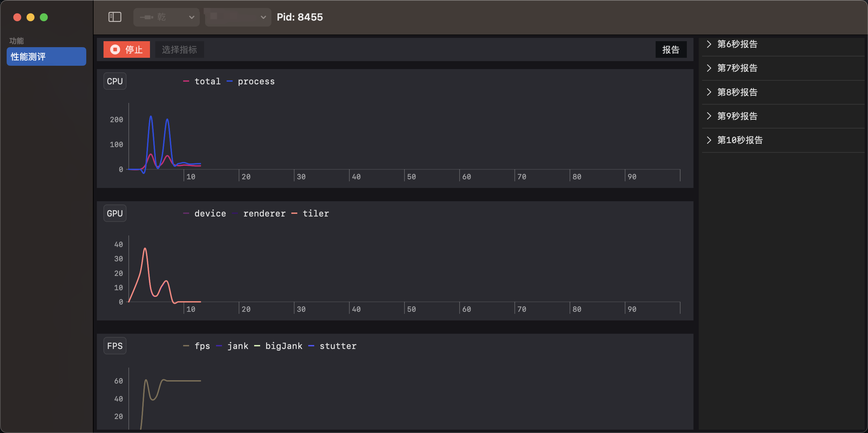
Task: Toggle the sidebar panel icon in the titlebar
Action: (x=114, y=17)
